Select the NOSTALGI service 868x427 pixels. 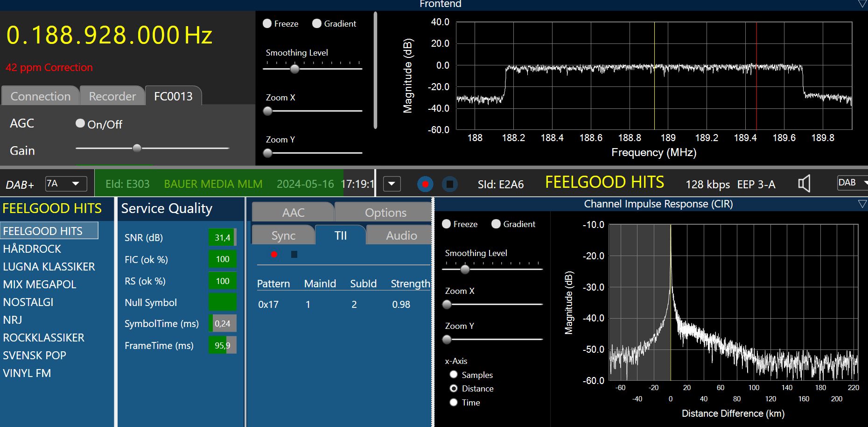28,302
